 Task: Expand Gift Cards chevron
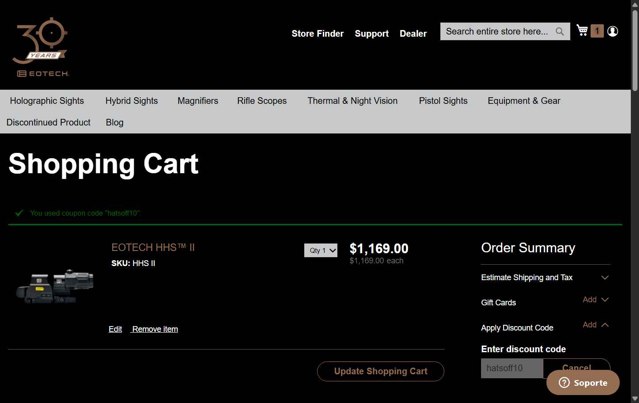click(x=605, y=299)
